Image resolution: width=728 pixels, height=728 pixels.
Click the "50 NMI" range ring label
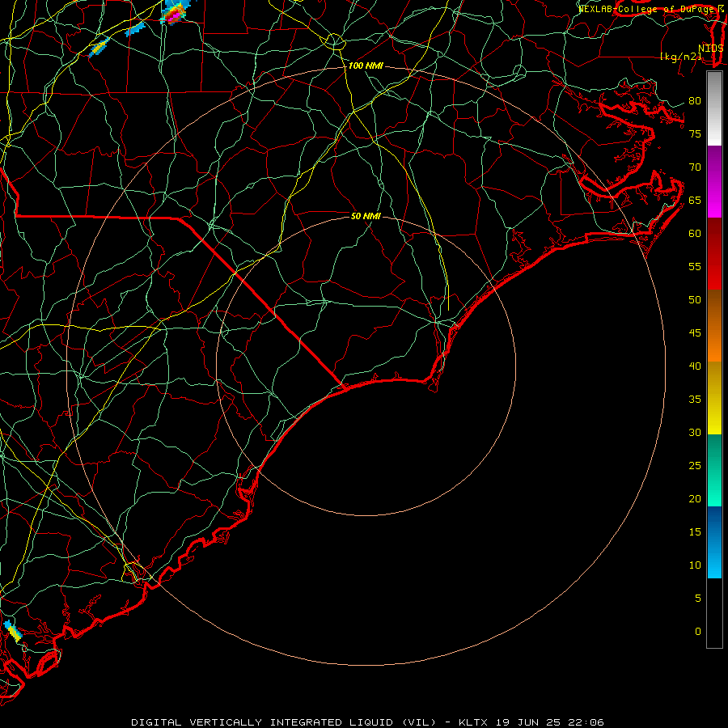click(366, 216)
